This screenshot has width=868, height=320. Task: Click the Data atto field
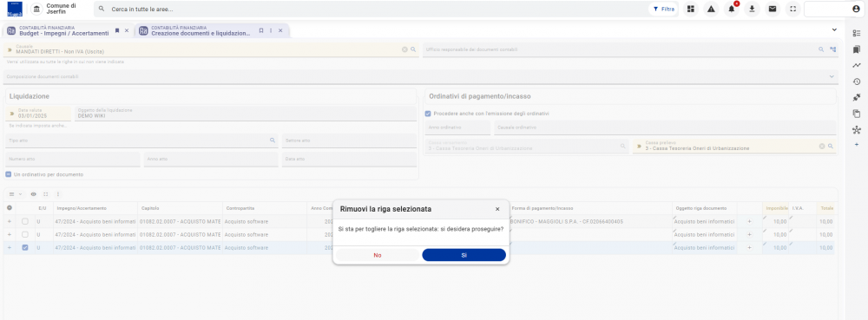click(x=349, y=159)
